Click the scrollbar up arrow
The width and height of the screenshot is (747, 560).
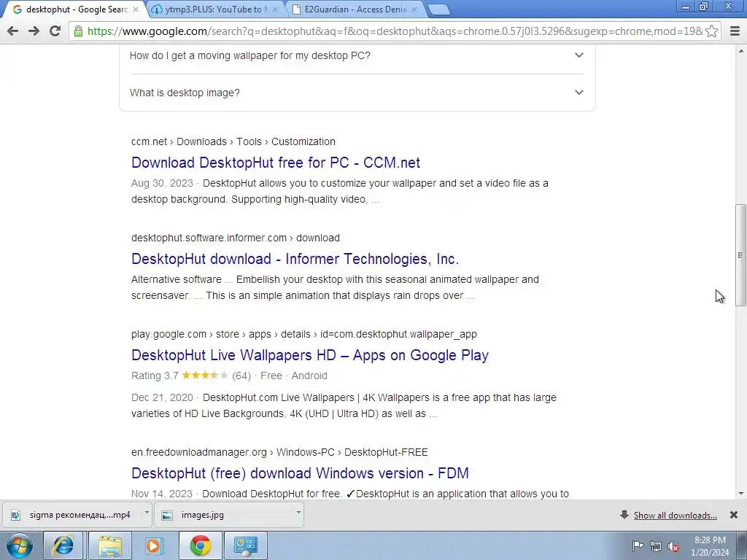[x=740, y=50]
